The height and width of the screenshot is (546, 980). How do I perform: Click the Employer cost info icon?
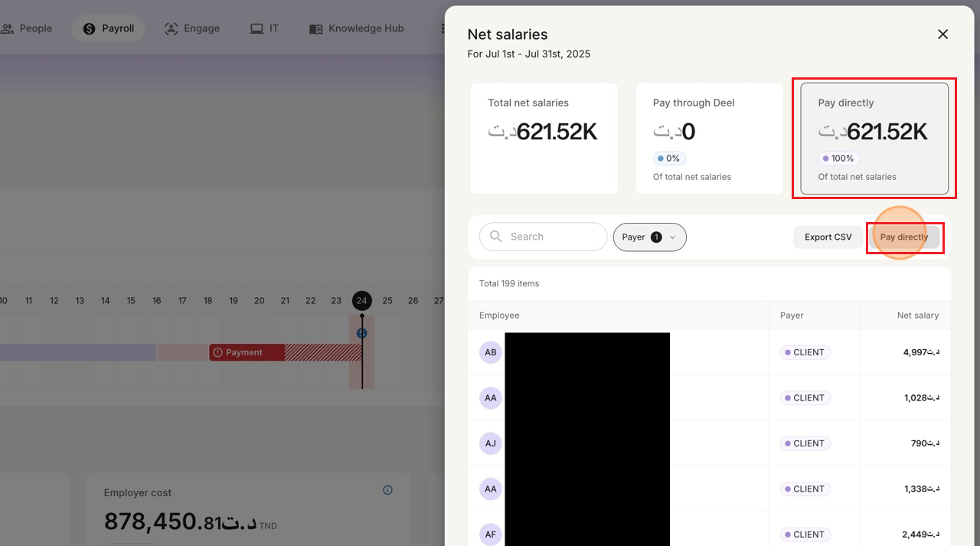click(x=387, y=490)
